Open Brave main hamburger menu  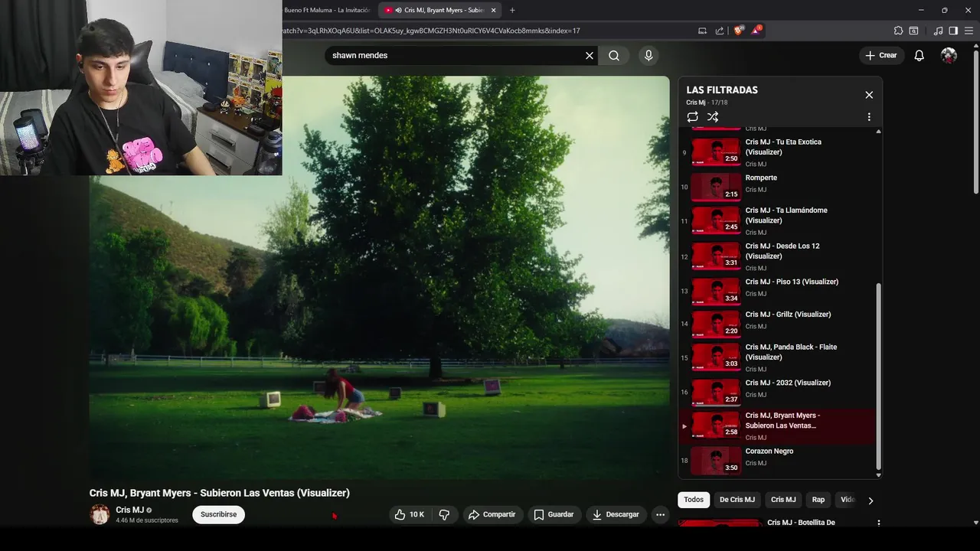(968, 31)
